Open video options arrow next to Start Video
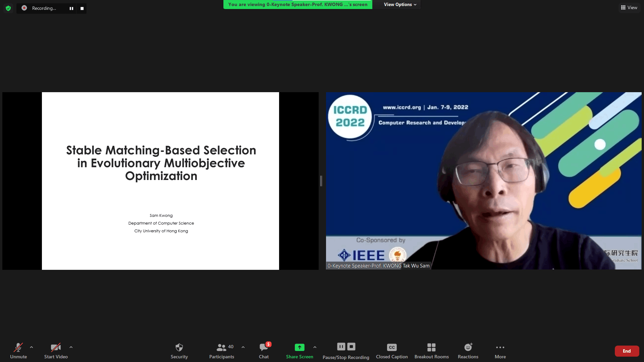The height and width of the screenshot is (362, 644). (x=71, y=347)
